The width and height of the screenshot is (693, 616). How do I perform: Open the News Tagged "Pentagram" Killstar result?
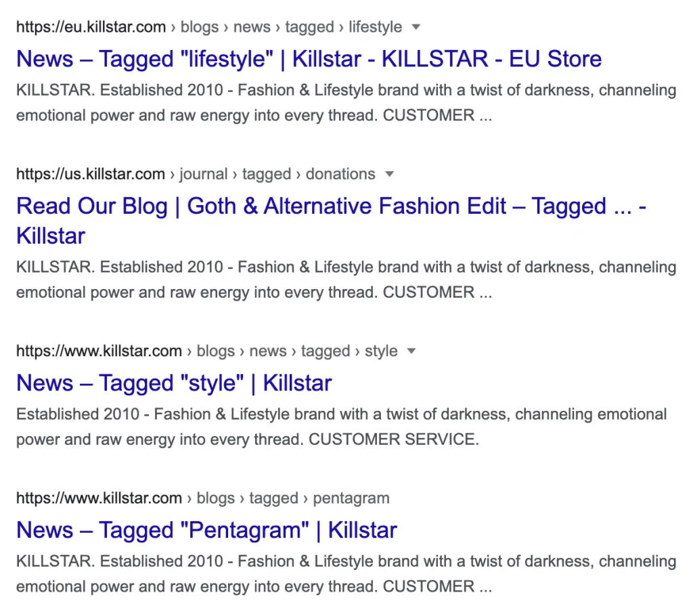[x=206, y=530]
